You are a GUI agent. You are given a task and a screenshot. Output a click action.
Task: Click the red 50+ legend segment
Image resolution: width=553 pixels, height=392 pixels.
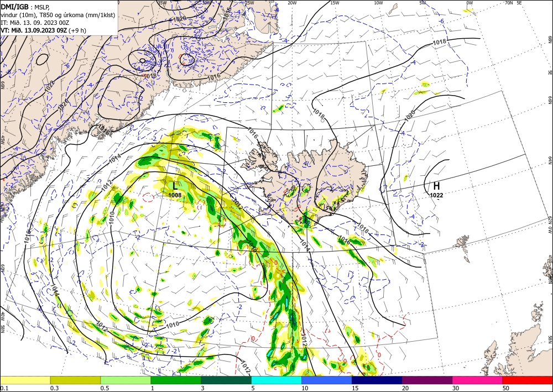(x=528, y=380)
